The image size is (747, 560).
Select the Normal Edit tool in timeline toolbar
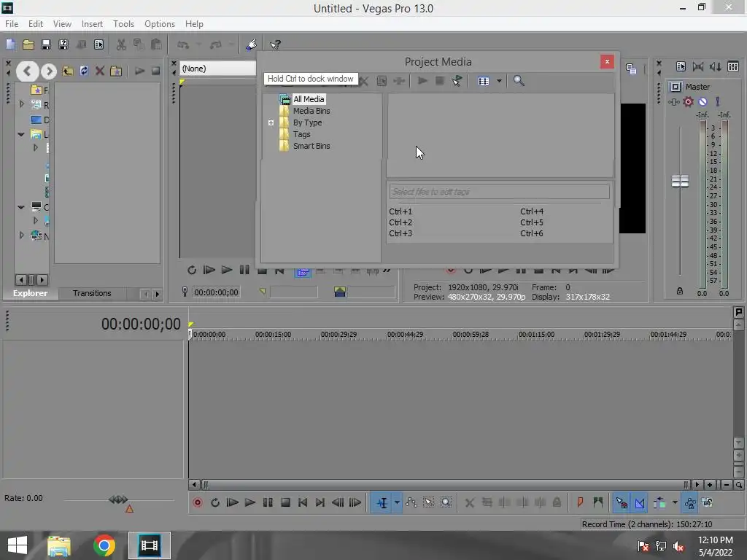point(382,503)
